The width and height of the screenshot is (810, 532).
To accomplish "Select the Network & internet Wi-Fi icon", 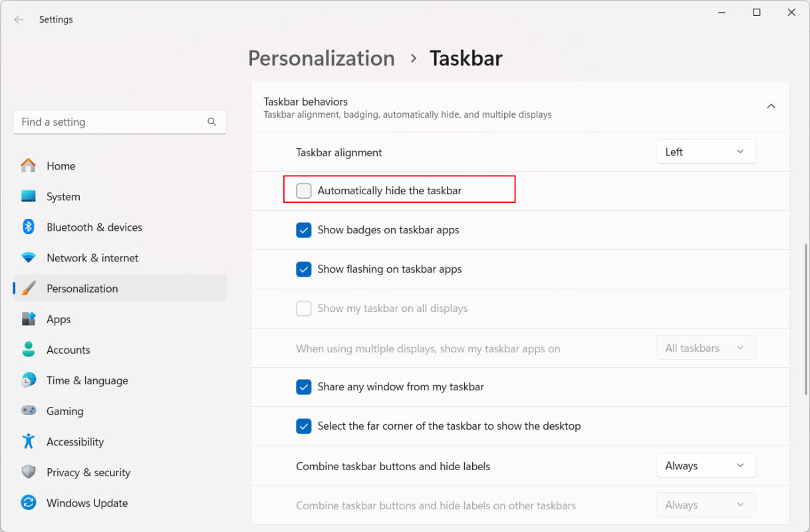I will 28,257.
